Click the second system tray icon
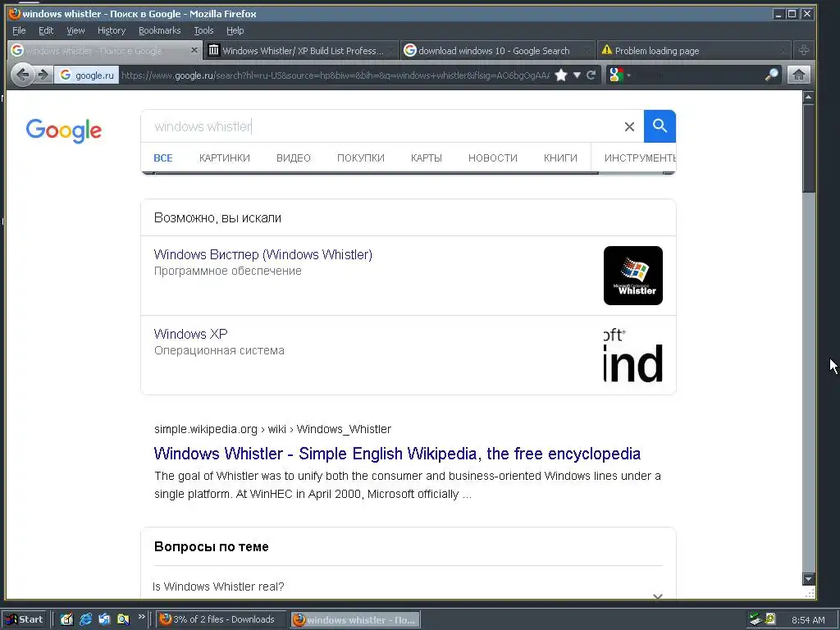Viewport: 840px width, 630px height. [770, 619]
